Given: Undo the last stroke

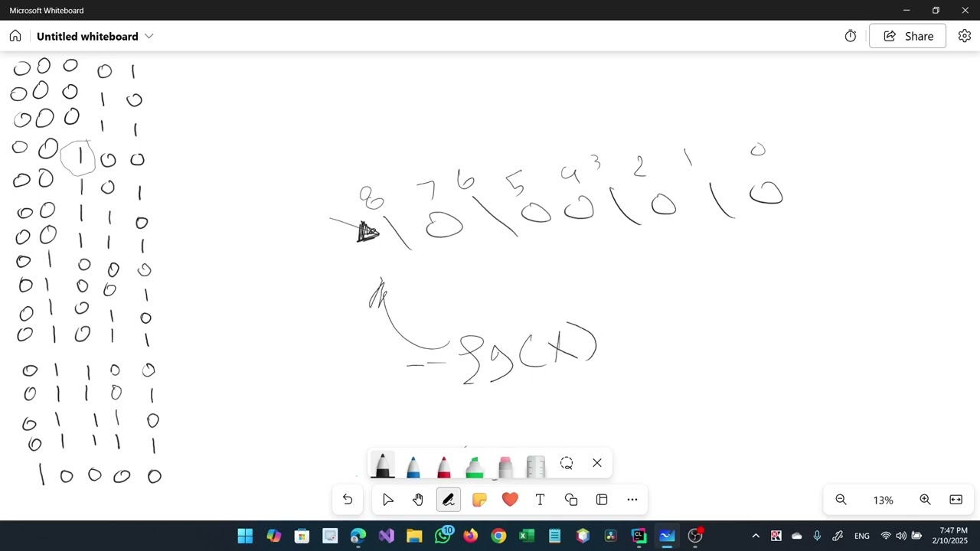Looking at the screenshot, I should [x=348, y=500].
